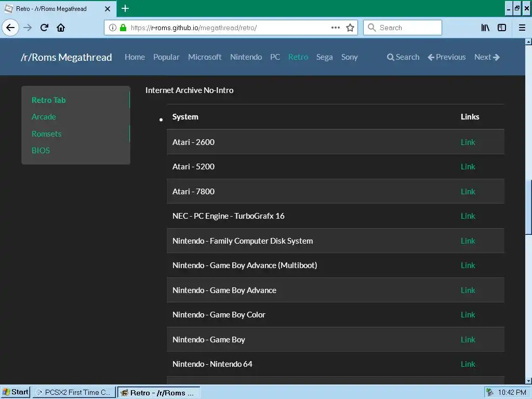Click the green padlock security icon
The height and width of the screenshot is (399, 532).
click(123, 28)
